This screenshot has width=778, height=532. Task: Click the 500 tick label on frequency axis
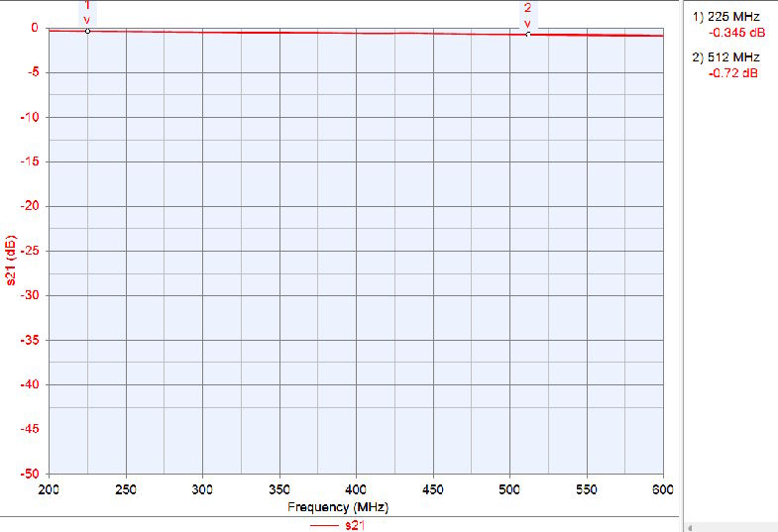point(509,489)
